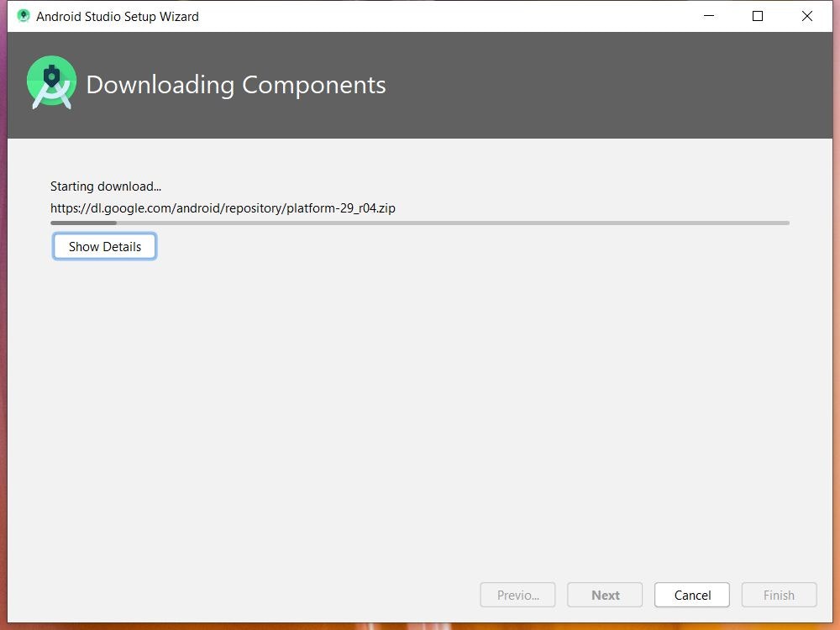The image size is (840, 630).
Task: Click the Show Details button
Action: tap(104, 246)
